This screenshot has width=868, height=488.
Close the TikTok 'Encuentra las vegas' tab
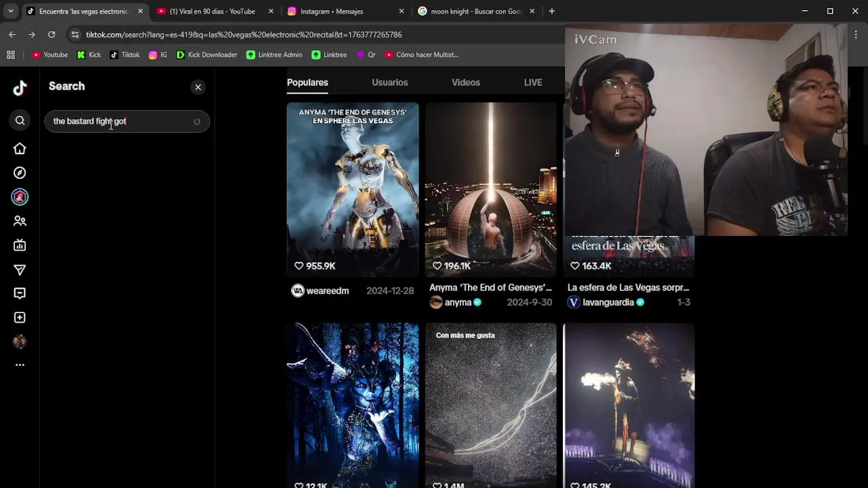click(x=140, y=12)
